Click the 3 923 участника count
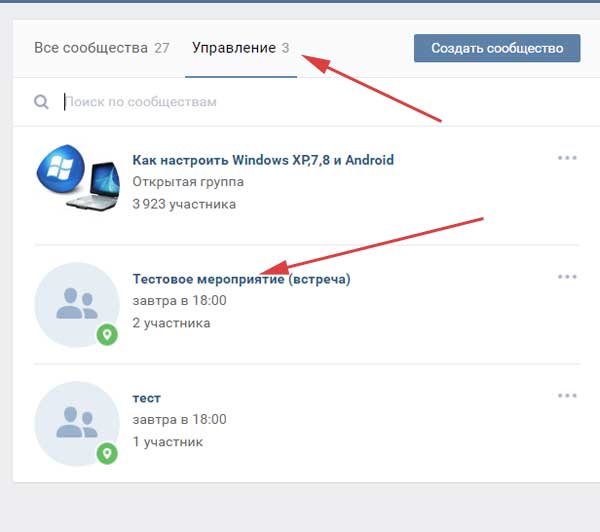 (184, 204)
